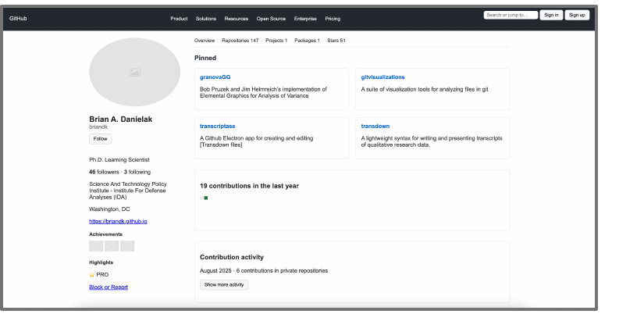Click the Block or Report link

(109, 287)
